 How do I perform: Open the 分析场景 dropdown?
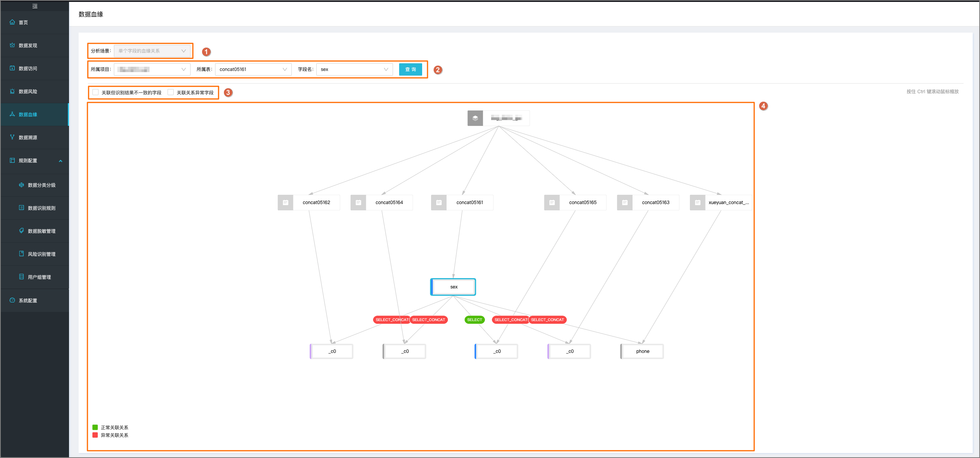152,51
